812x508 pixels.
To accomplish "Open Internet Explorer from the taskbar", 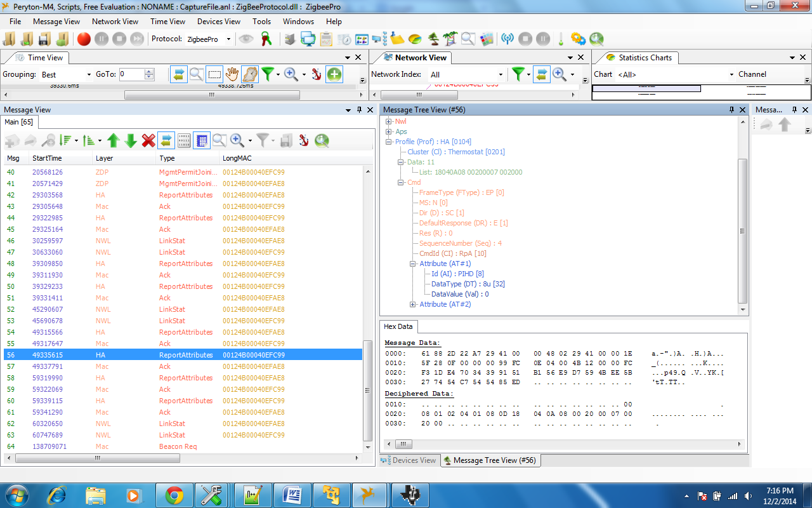I will click(56, 495).
